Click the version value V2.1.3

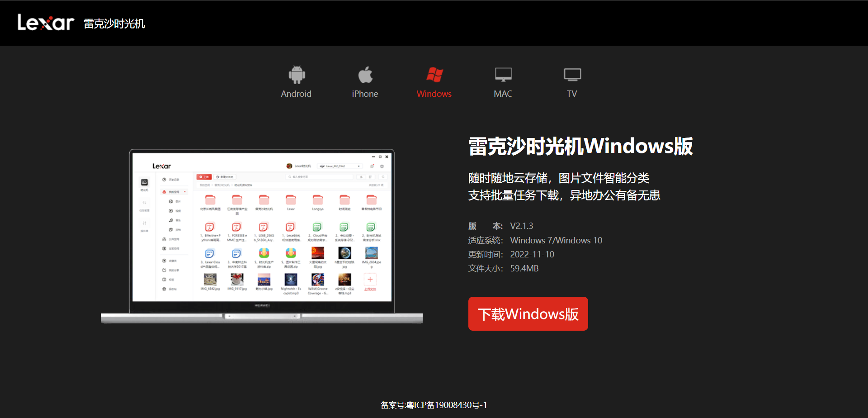[522, 226]
